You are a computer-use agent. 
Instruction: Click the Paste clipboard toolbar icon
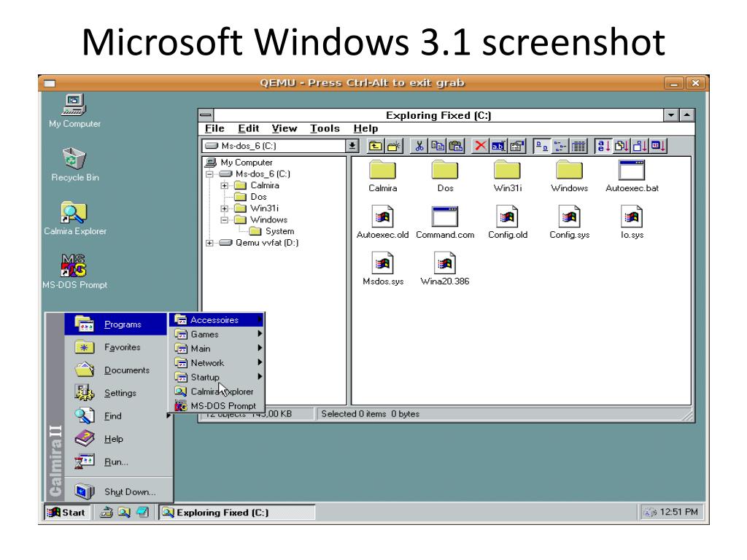(456, 146)
